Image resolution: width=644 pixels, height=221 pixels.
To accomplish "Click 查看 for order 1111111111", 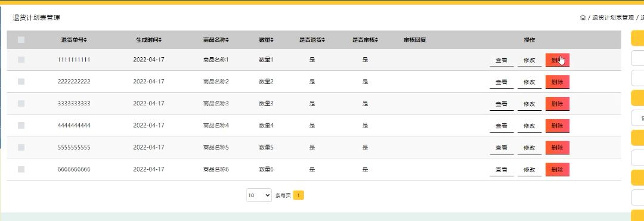I will pyautogui.click(x=501, y=60).
